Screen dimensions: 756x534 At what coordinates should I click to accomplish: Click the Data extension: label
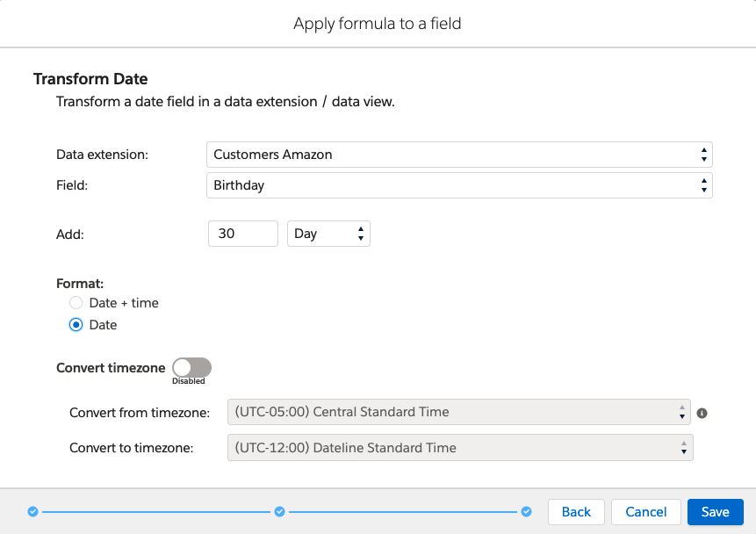coord(102,155)
